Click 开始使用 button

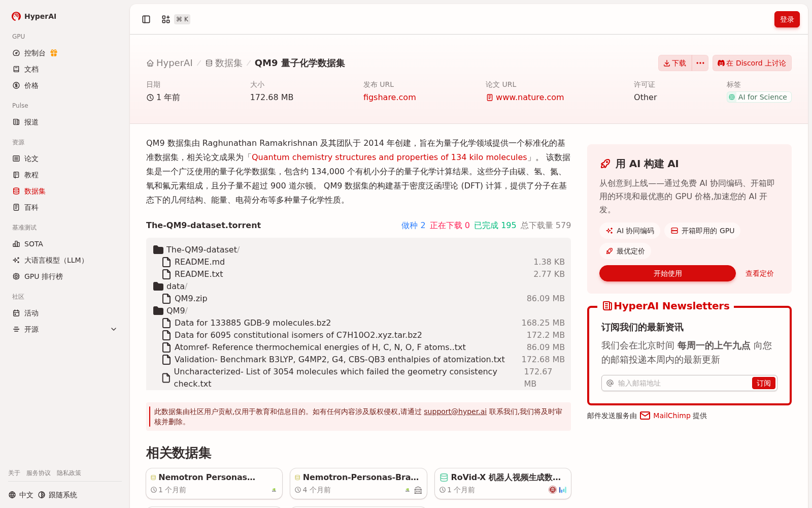pos(667,273)
